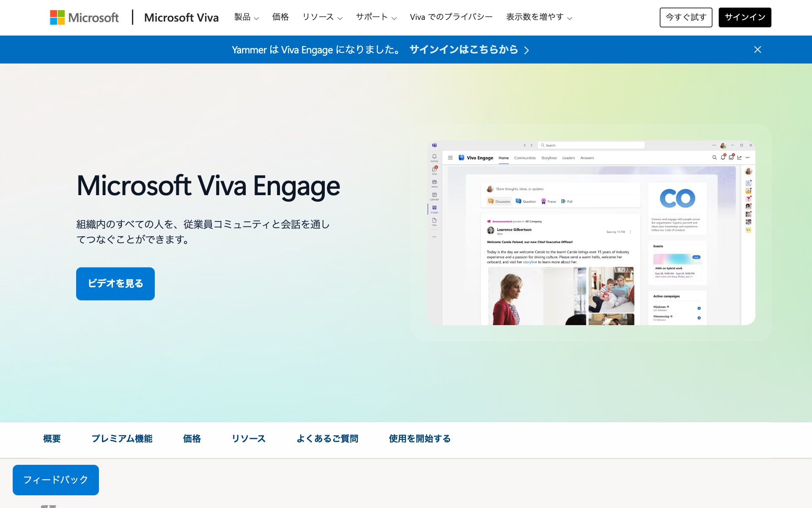Expand the 表示数を増やす menu
The image size is (812, 508).
point(539,17)
